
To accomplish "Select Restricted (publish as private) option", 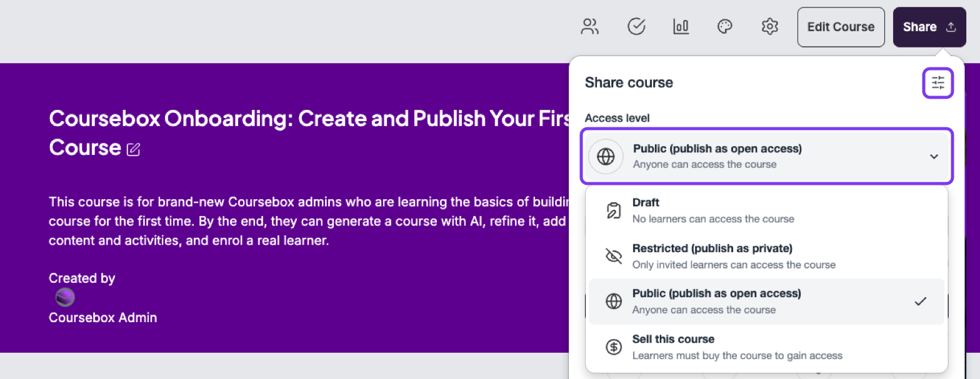I will point(766,256).
